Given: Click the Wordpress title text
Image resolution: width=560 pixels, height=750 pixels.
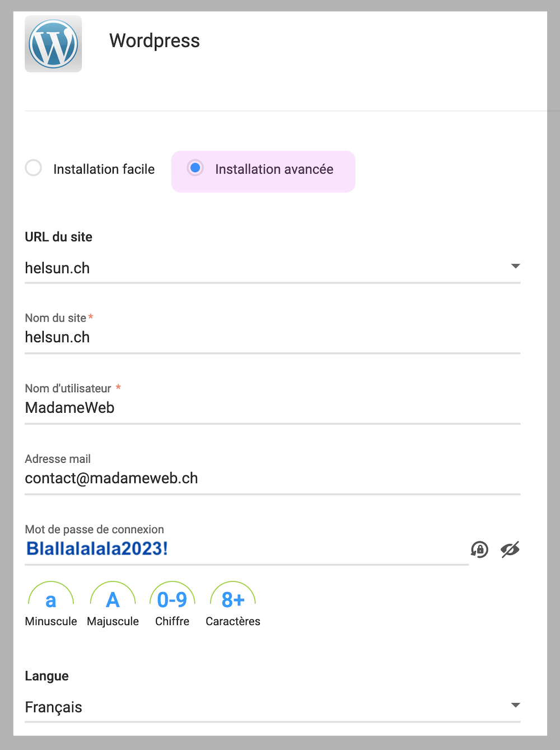Looking at the screenshot, I should (155, 41).
